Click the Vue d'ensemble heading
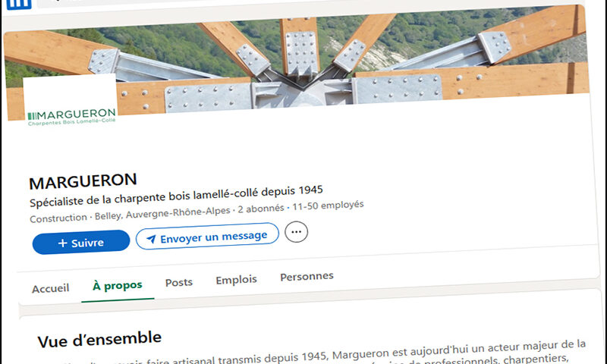This screenshot has height=364, width=607. [x=99, y=340]
